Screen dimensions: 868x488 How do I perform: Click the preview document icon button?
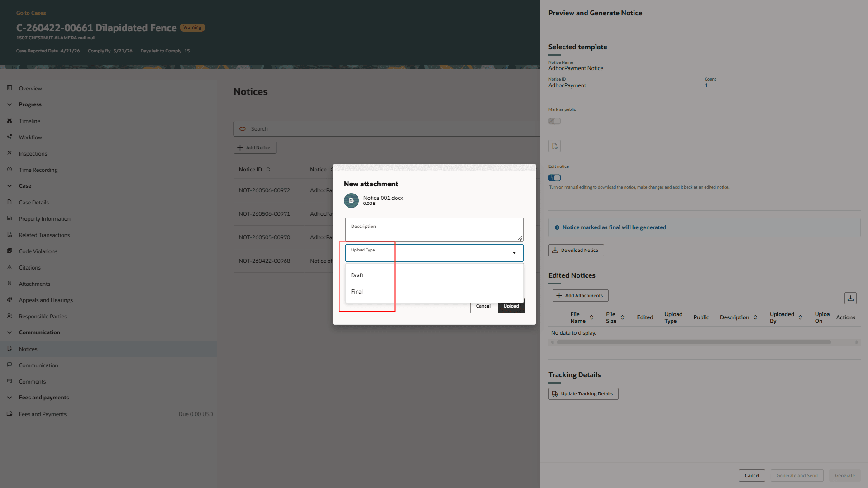pyautogui.click(x=554, y=146)
